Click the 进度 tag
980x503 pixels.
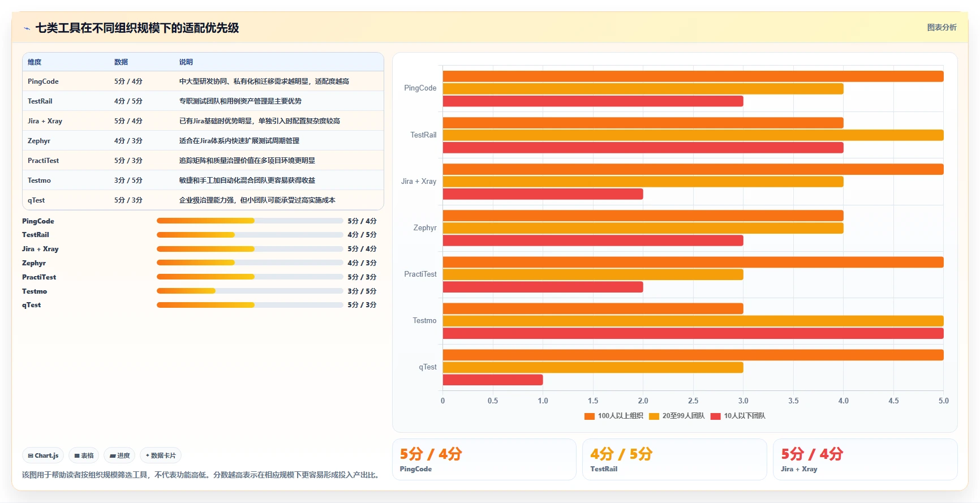(119, 455)
